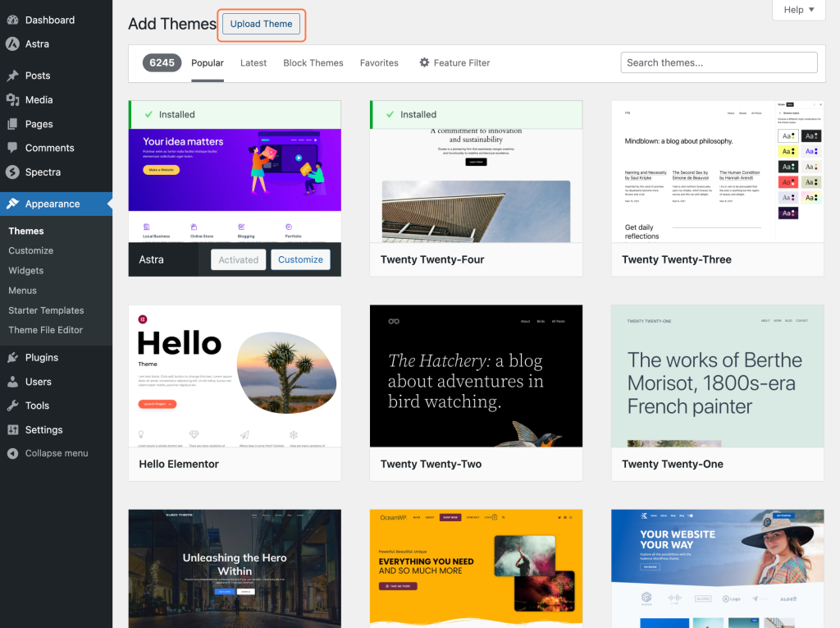Open the Menus submenu link
The height and width of the screenshot is (628, 840).
(x=22, y=290)
